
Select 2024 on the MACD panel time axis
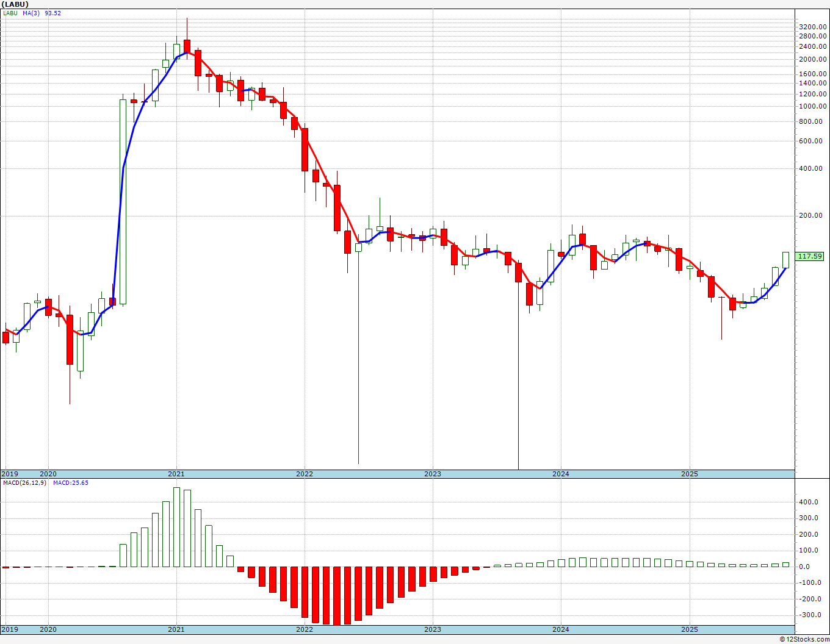click(560, 629)
